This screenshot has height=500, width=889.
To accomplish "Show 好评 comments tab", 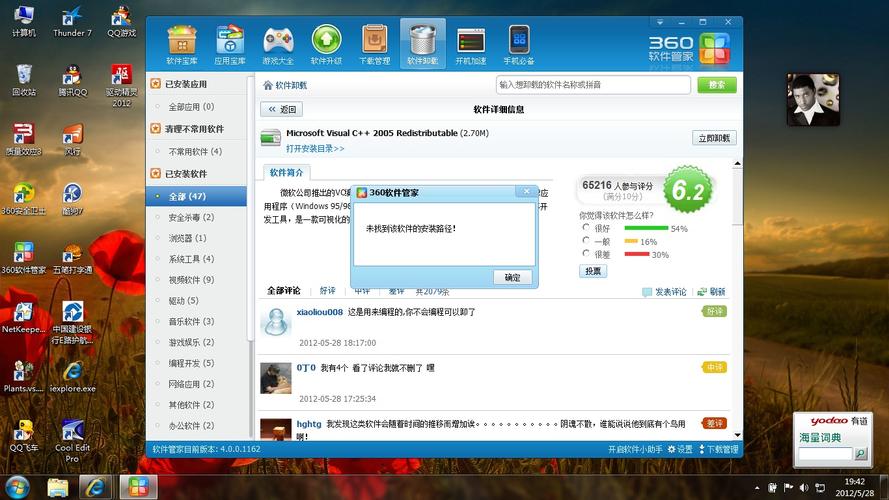I will point(328,291).
